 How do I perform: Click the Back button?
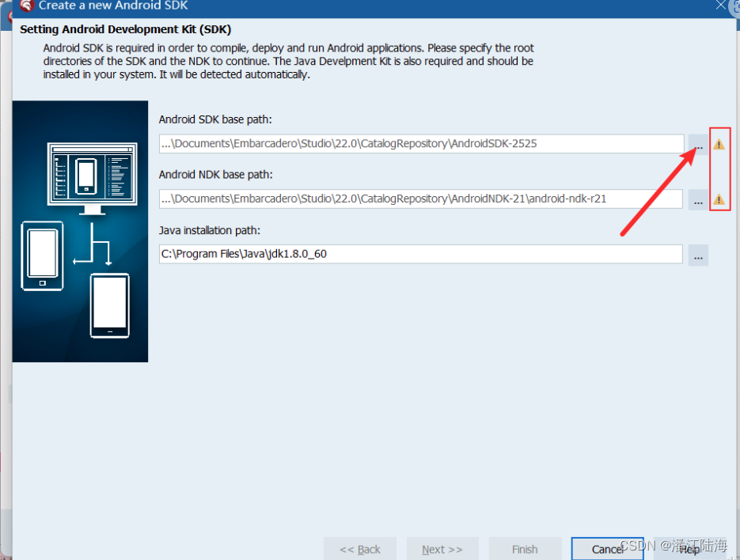coord(360,549)
